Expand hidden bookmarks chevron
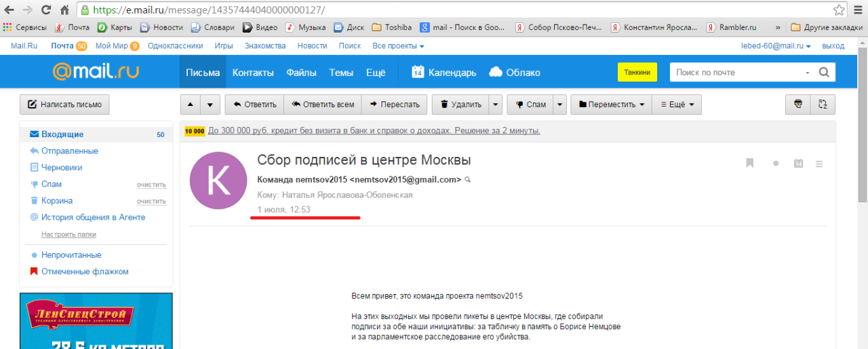 777,28
